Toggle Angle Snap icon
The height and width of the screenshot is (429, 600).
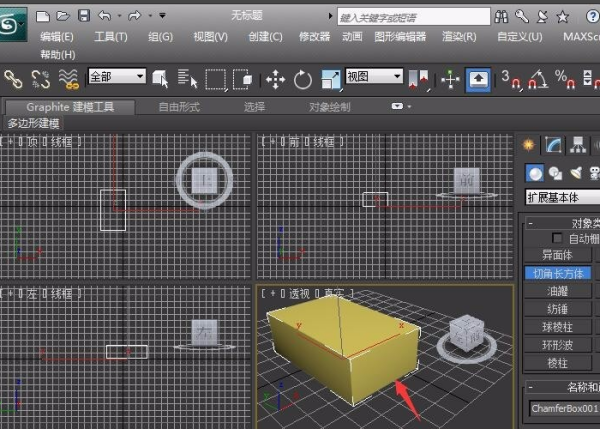click(538, 80)
